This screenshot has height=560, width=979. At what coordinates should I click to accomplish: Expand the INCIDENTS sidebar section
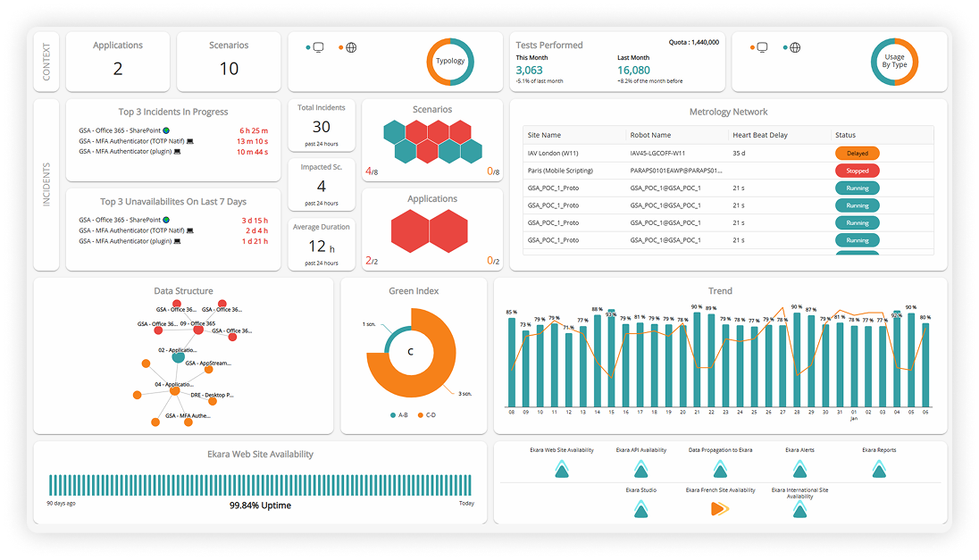[46, 179]
